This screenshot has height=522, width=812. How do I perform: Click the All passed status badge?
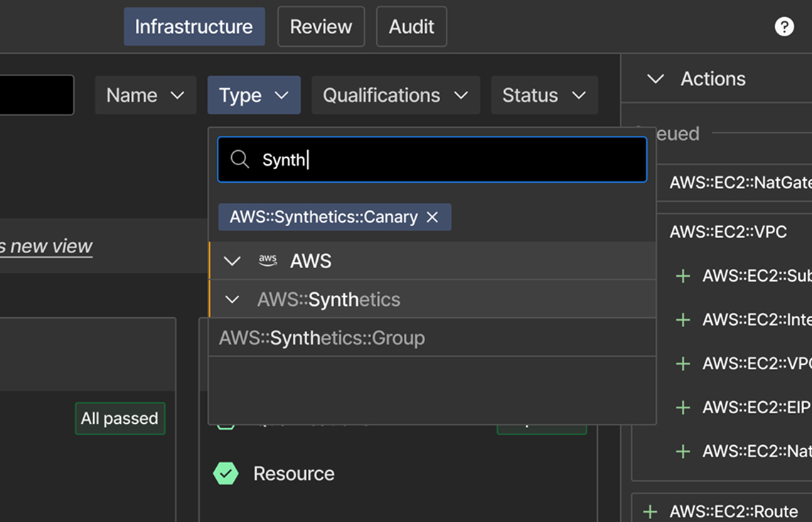tap(120, 418)
